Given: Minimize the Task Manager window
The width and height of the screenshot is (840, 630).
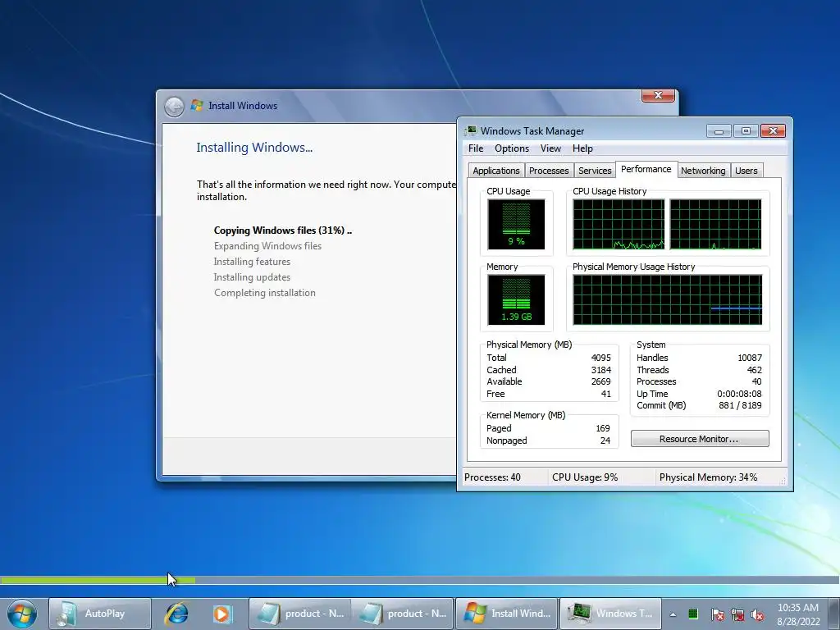Looking at the screenshot, I should pyautogui.click(x=719, y=130).
